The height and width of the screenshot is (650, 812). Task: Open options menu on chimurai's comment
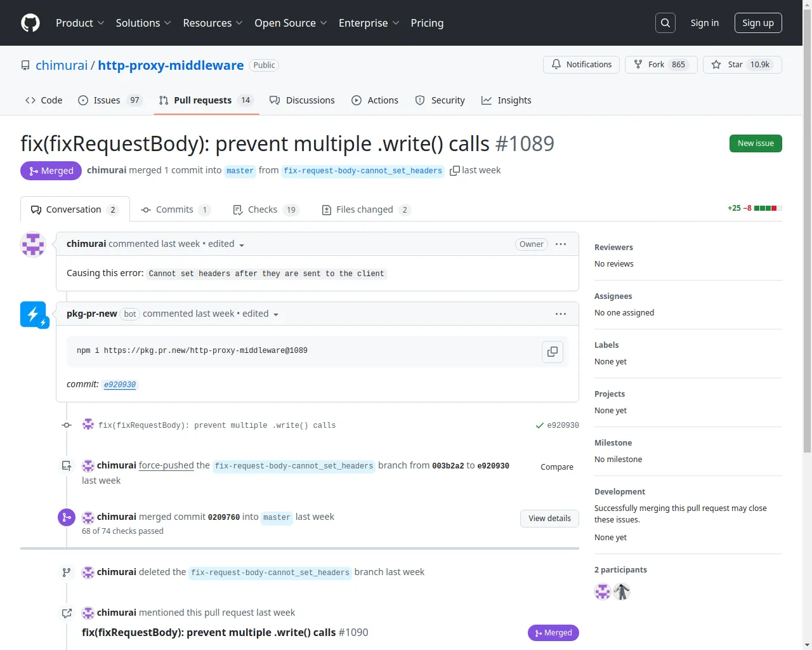coord(561,244)
